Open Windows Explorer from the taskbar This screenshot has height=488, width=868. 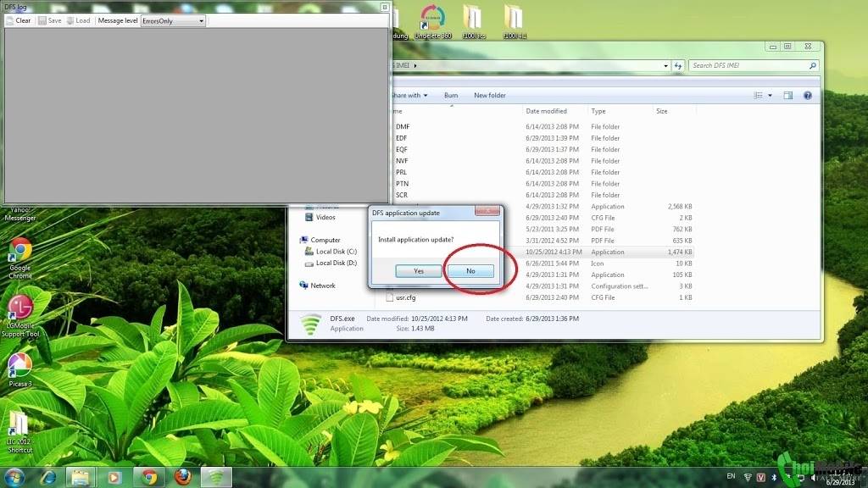[x=81, y=477]
